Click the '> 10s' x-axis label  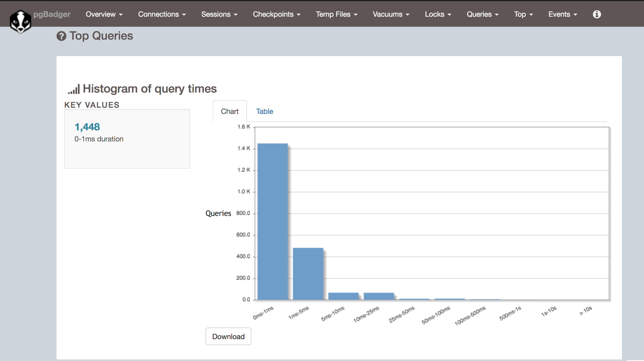[586, 311]
